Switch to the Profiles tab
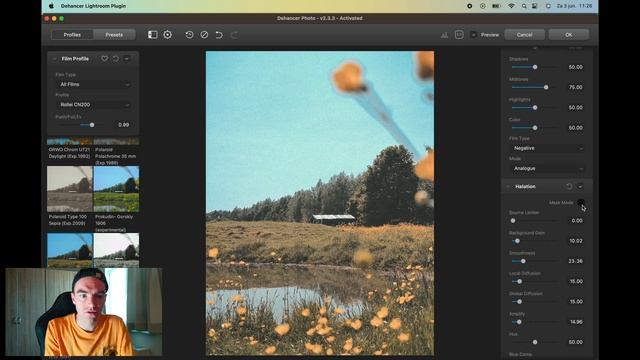Image resolution: width=640 pixels, height=360 pixels. click(72, 35)
